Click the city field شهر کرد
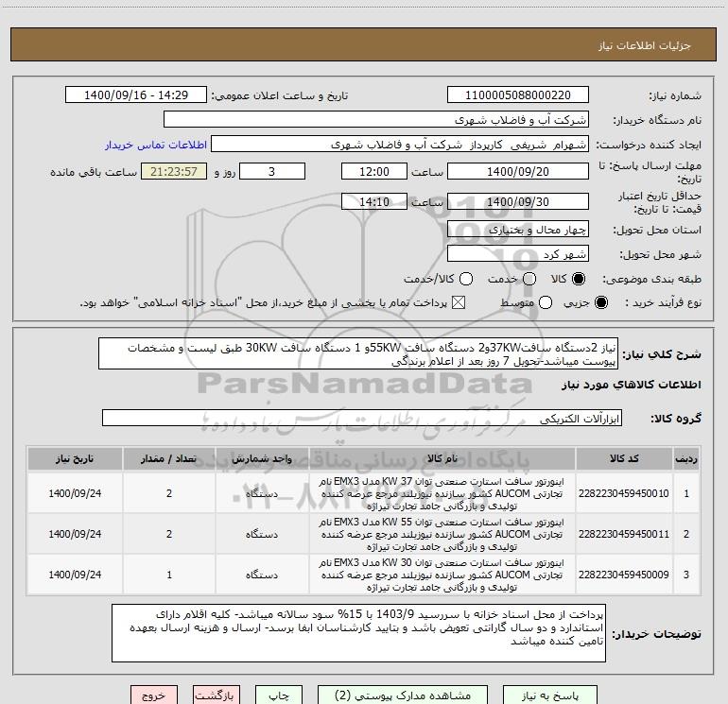The height and width of the screenshot is (704, 728). tap(518, 253)
